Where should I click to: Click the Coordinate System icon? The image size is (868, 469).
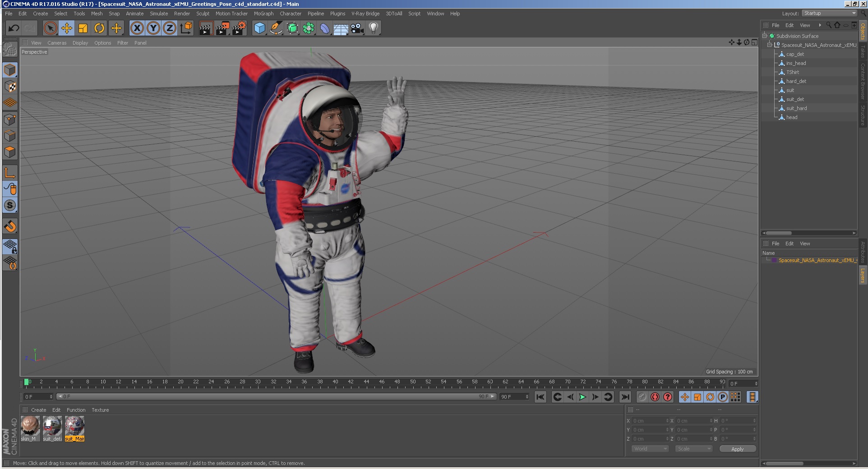[186, 28]
